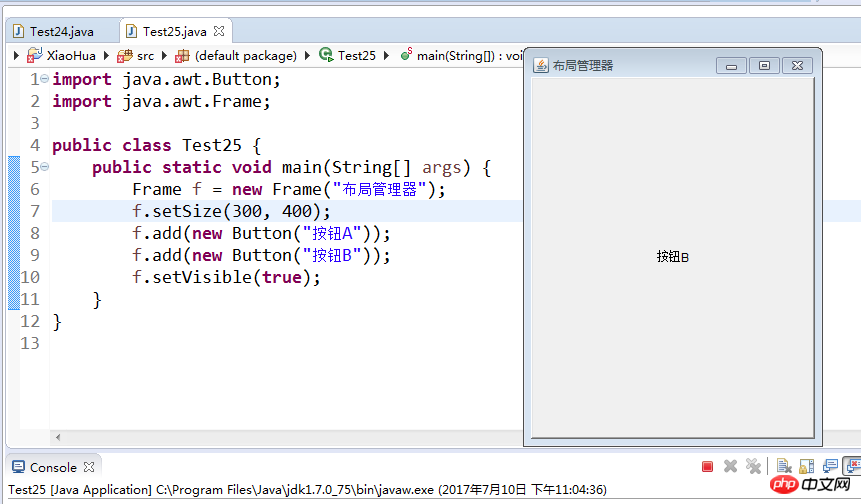Collapse the import block at line 1

[44, 79]
